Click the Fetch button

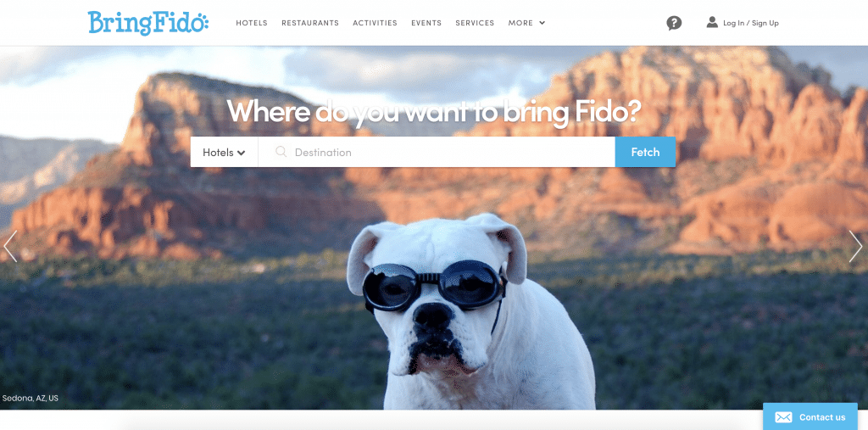point(645,152)
